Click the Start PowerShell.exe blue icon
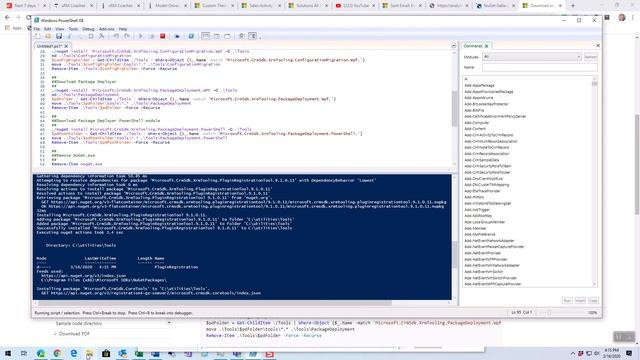The width and height of the screenshot is (640, 360). pyautogui.click(x=191, y=36)
